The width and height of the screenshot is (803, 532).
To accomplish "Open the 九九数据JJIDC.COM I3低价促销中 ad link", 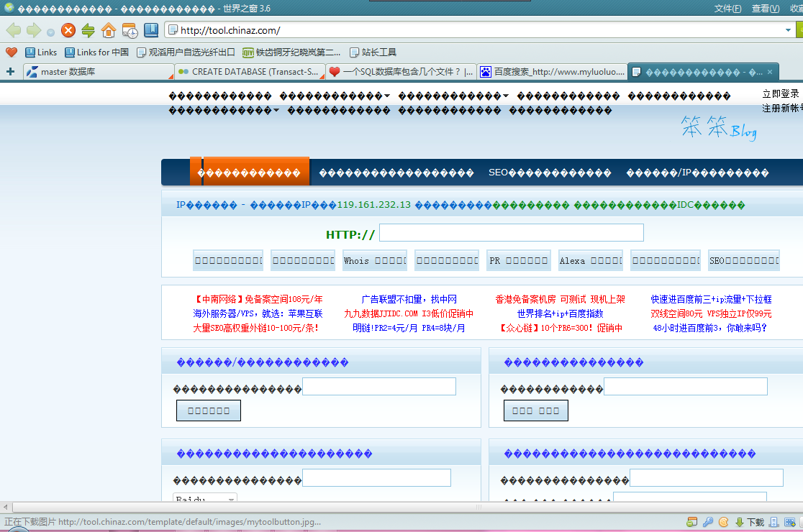I will 409,313.
